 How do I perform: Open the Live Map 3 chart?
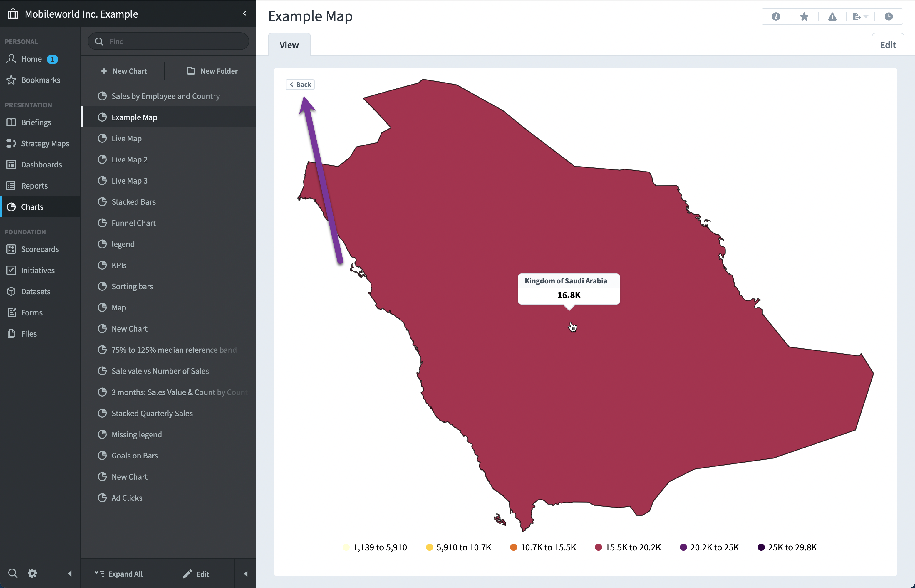(x=168, y=181)
